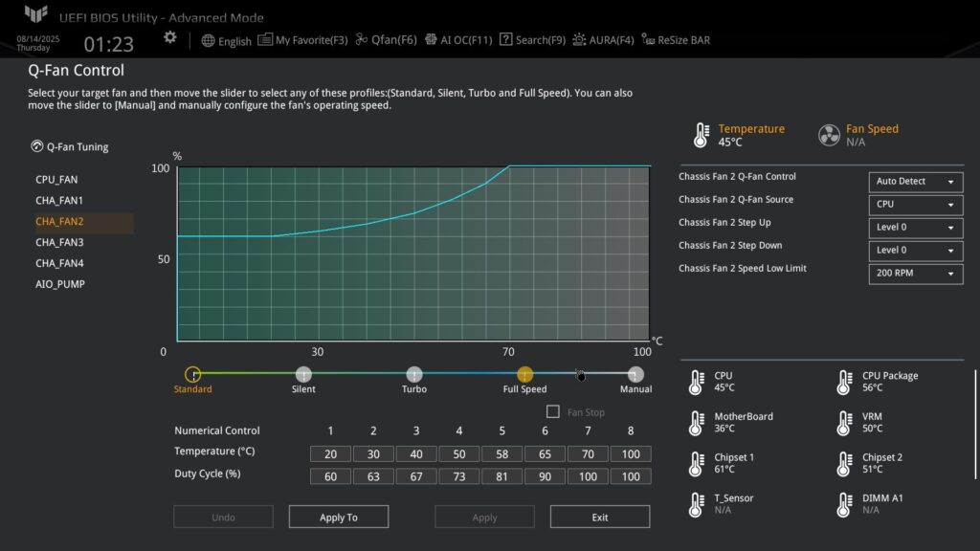Click the Apply To button

click(x=339, y=517)
